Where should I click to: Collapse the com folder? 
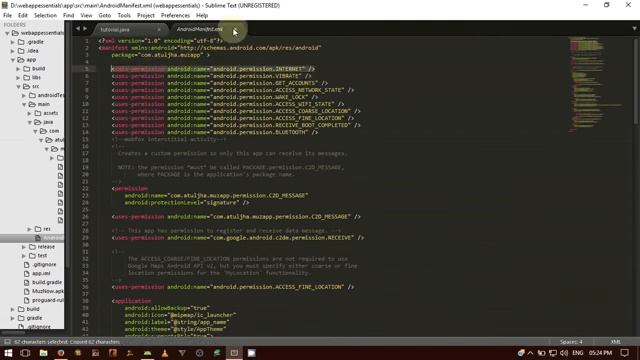(36, 131)
